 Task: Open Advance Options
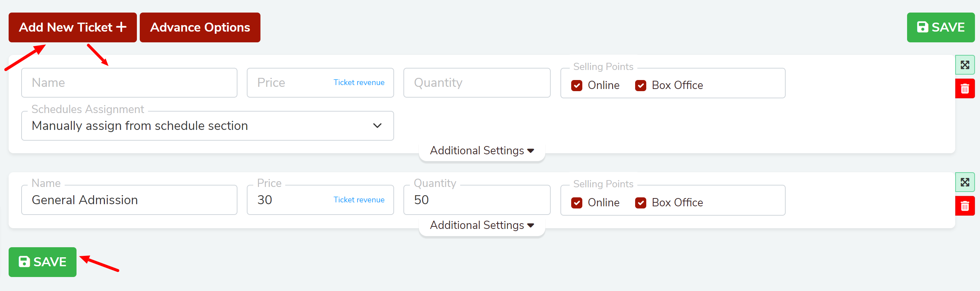(x=200, y=27)
